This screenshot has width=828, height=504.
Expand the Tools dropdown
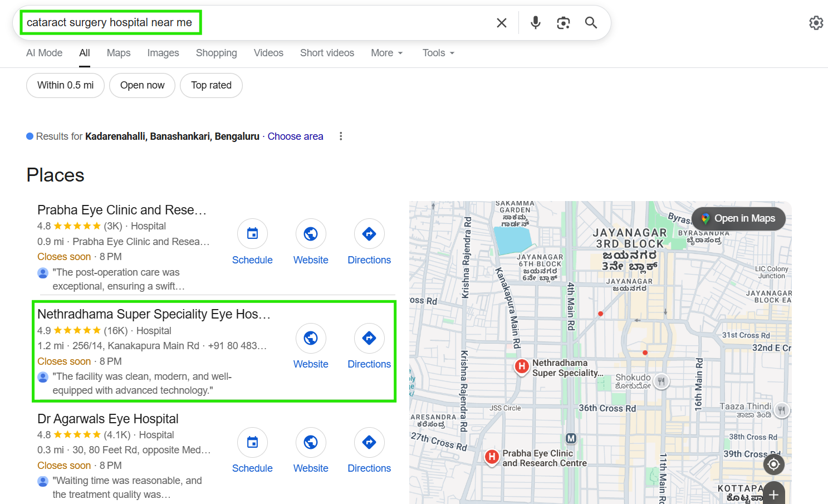(x=438, y=53)
